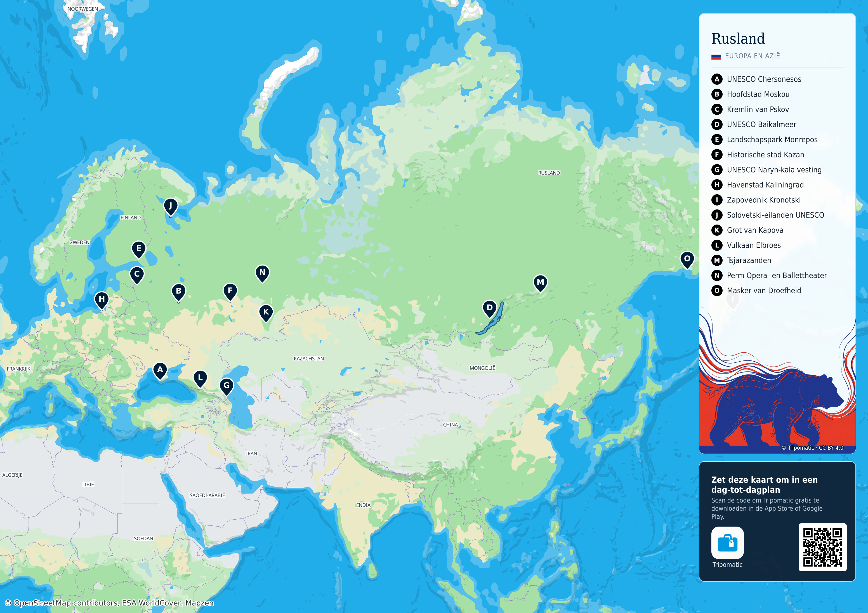Click map pin O for Masker van Droefheid

(x=687, y=260)
